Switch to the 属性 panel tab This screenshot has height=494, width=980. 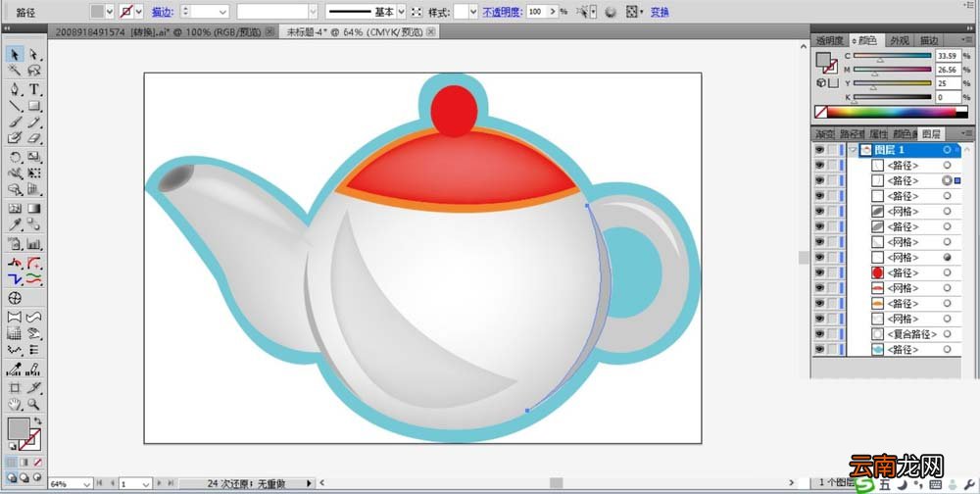(879, 134)
